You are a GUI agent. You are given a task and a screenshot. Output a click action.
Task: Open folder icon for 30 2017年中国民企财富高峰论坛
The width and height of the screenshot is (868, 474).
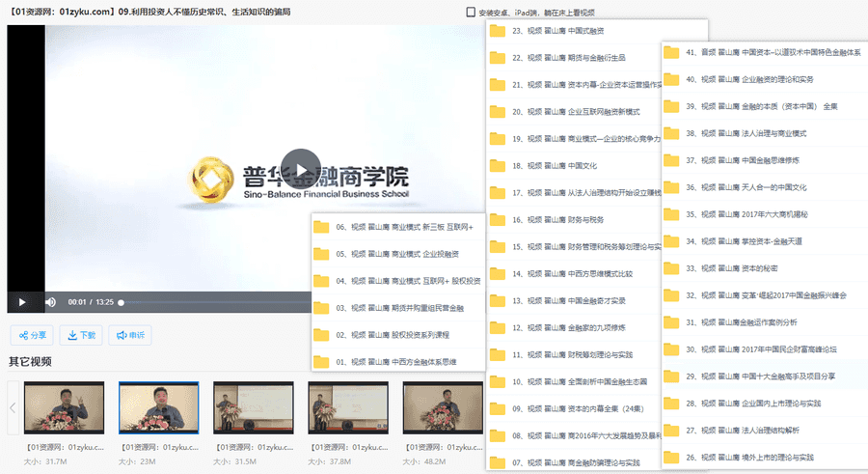coord(671,349)
